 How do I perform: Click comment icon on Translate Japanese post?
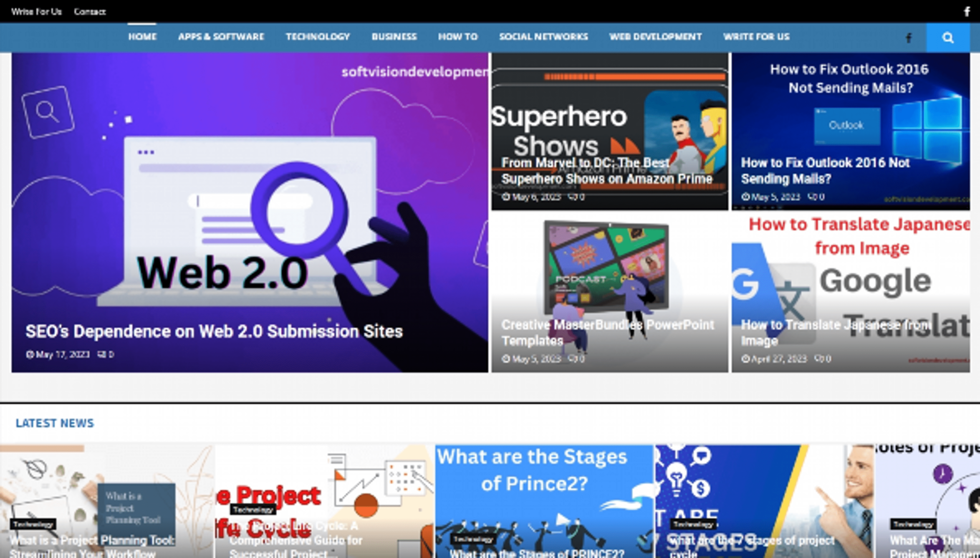tap(818, 359)
